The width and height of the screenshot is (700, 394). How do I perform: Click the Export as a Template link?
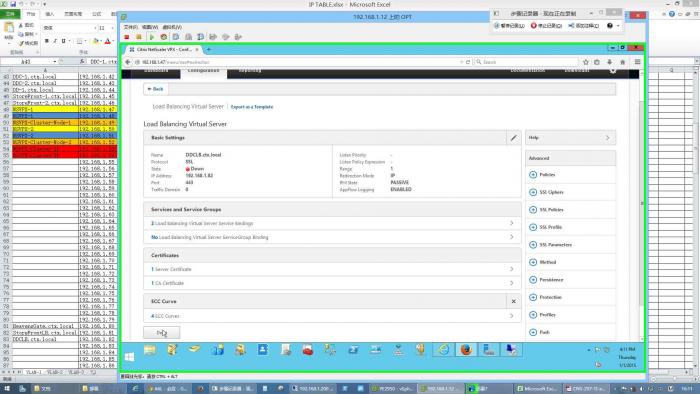(252, 107)
